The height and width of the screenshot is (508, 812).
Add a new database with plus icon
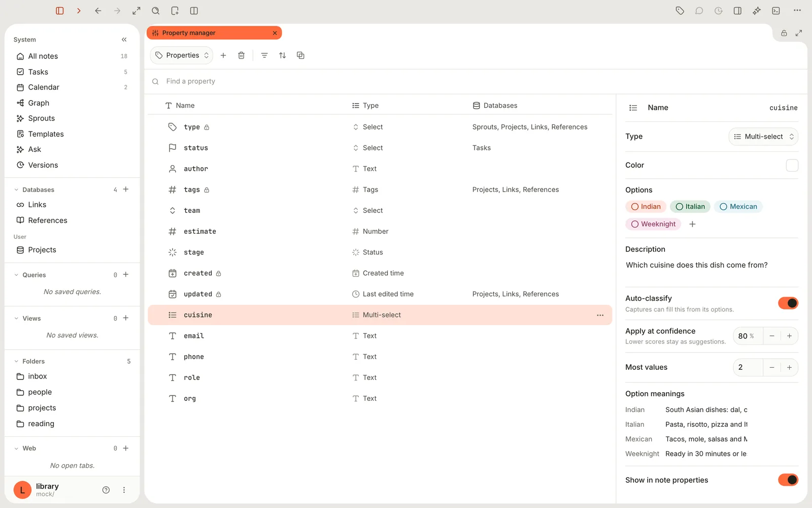coord(126,189)
